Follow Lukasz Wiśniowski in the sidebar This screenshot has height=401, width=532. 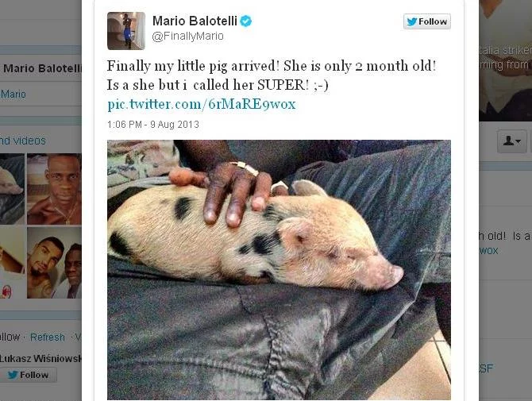point(28,375)
